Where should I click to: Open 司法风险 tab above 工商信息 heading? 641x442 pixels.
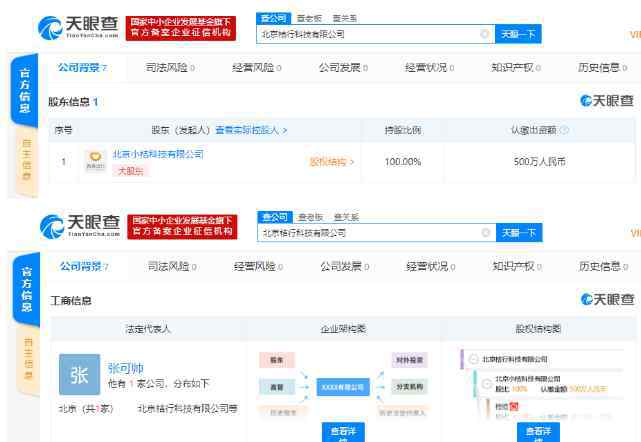coord(172,267)
